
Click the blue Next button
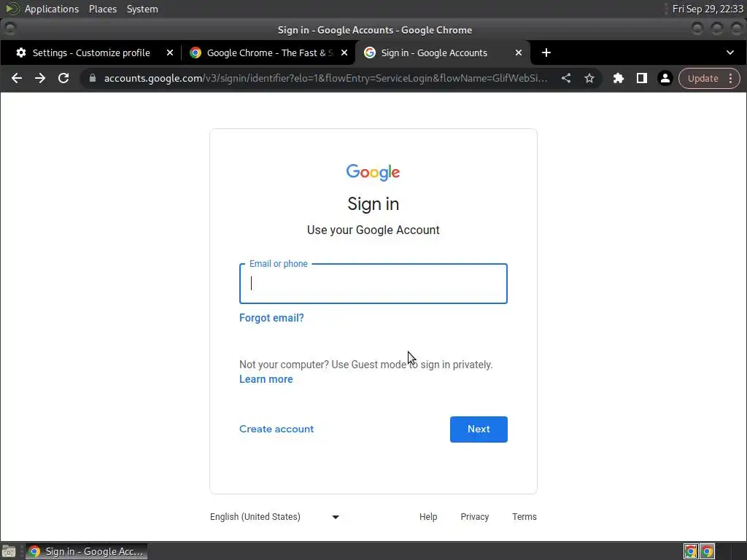[x=479, y=429]
